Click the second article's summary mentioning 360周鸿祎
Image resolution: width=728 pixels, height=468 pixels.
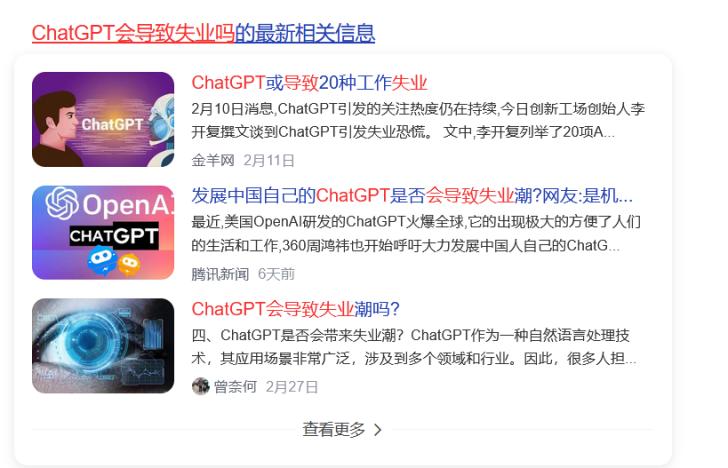click(416, 234)
